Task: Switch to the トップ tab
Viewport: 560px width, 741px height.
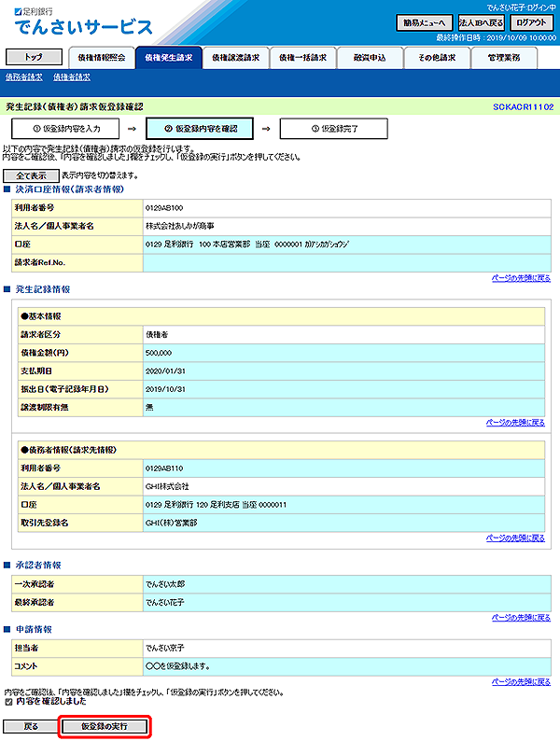Action: coord(33,57)
